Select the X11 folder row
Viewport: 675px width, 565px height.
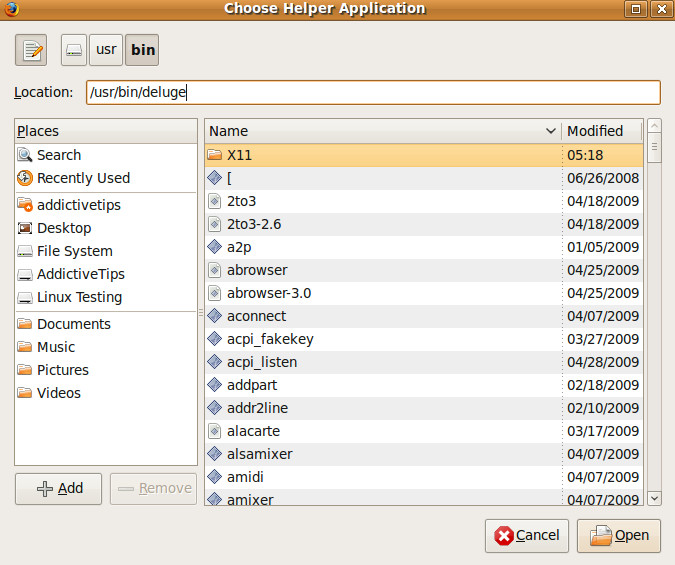click(x=424, y=155)
